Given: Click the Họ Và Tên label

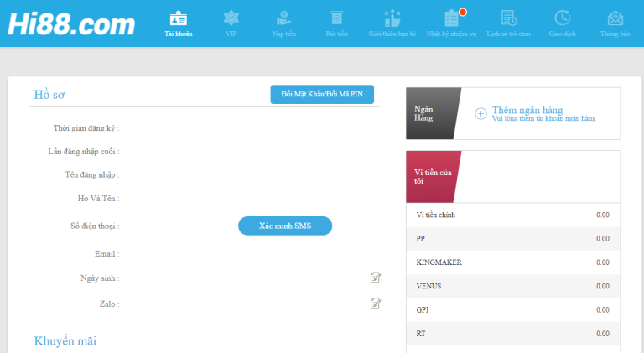Looking at the screenshot, I should coord(99,199).
